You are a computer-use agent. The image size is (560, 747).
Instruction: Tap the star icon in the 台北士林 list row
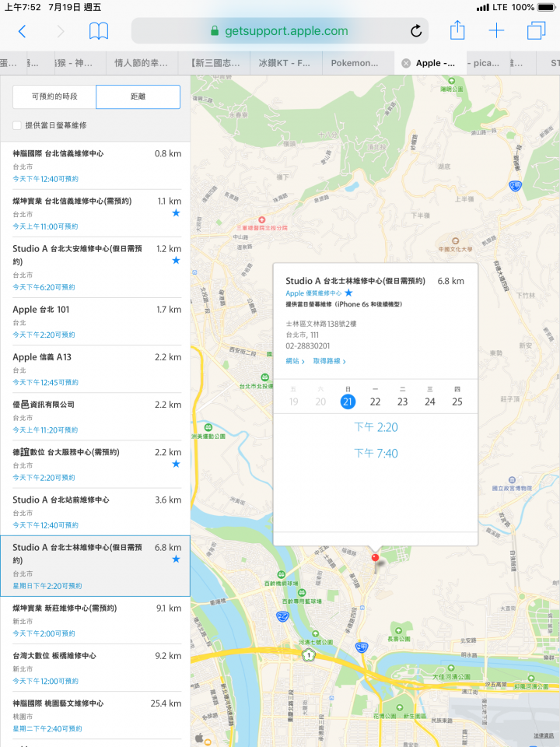click(x=177, y=559)
